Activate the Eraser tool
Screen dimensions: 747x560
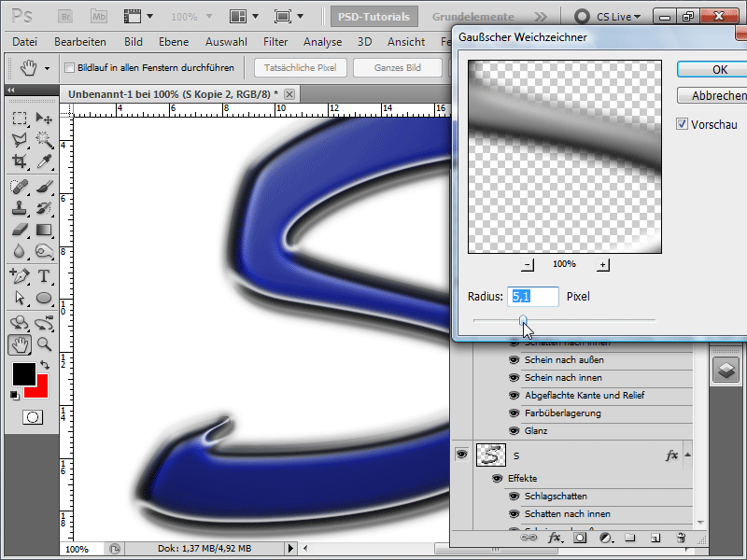pyautogui.click(x=19, y=230)
